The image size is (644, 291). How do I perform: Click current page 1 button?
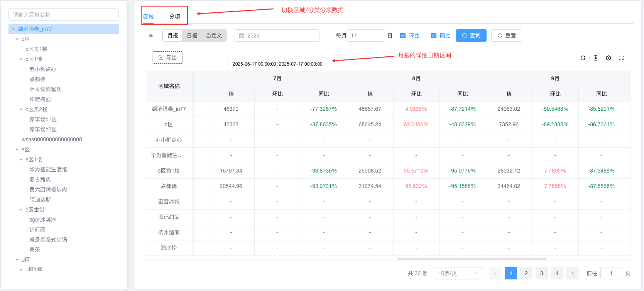pos(511,273)
